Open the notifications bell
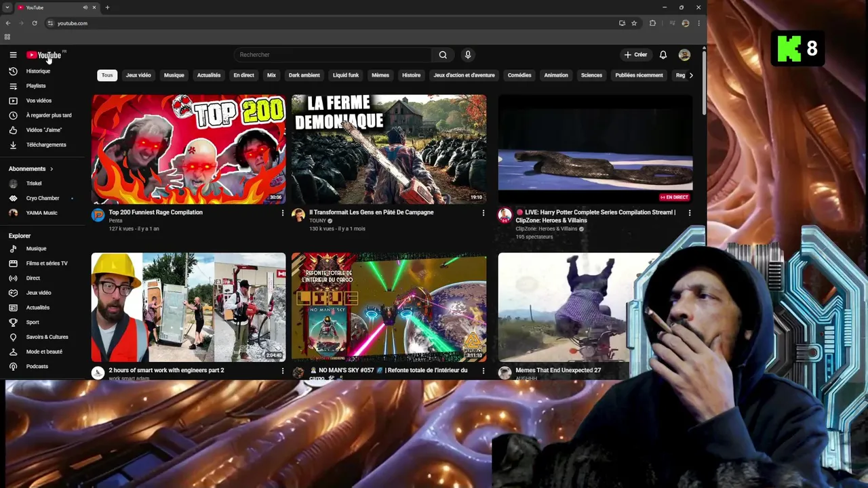This screenshot has height=488, width=868. 663,55
